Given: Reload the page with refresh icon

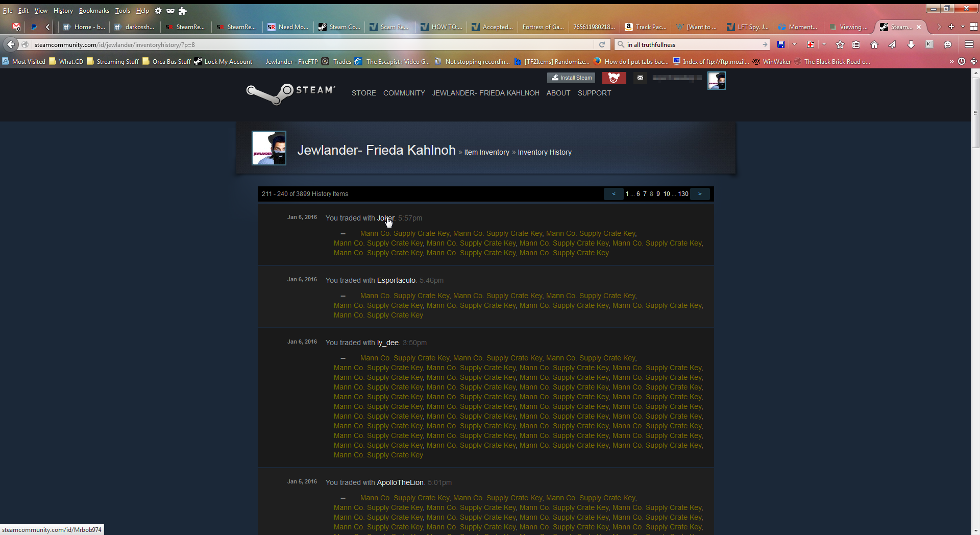Looking at the screenshot, I should point(602,44).
